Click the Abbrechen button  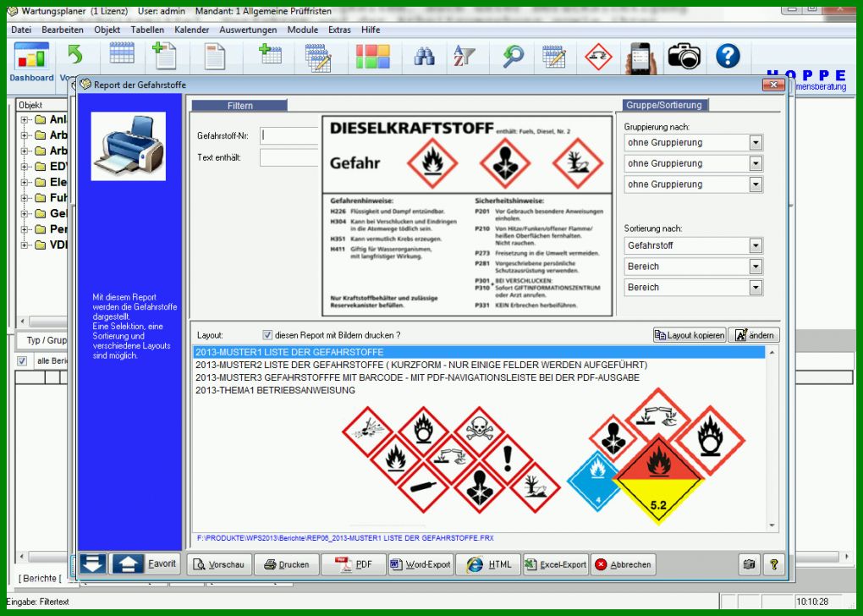point(623,564)
